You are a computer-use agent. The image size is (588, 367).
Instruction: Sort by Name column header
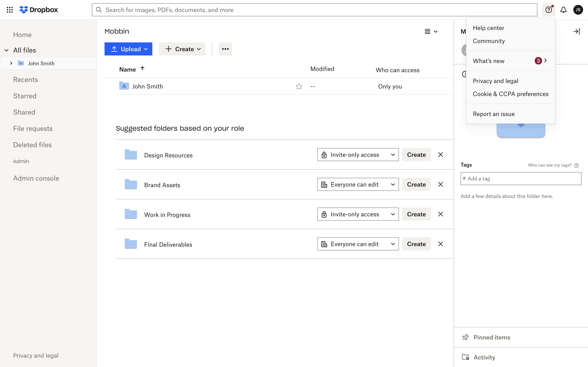(x=128, y=69)
